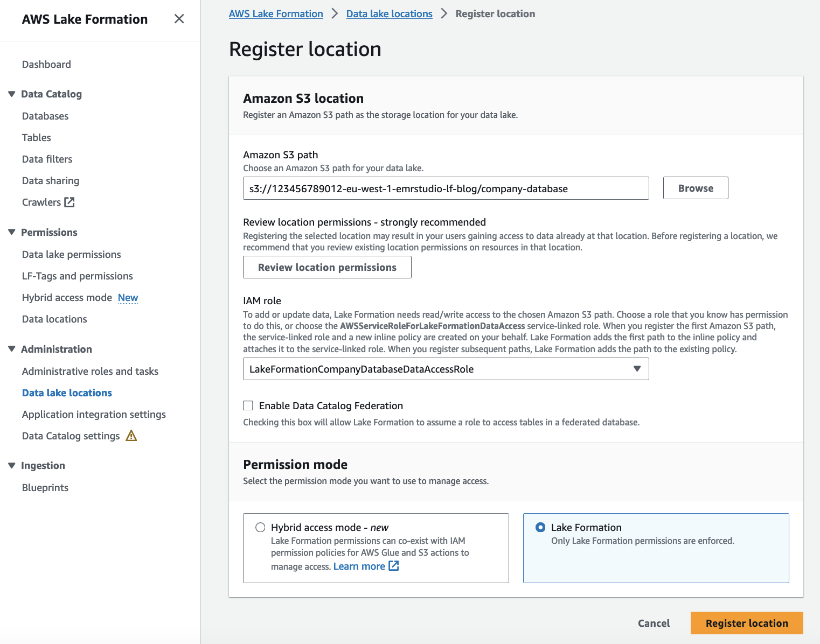Click inside the Amazon S3 path input field
The height and width of the screenshot is (644, 820).
point(446,188)
